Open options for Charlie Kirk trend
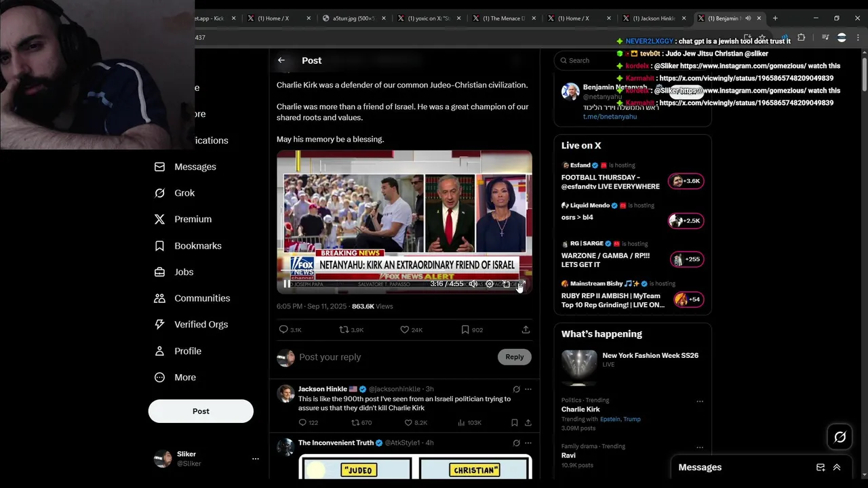 pyautogui.click(x=700, y=401)
